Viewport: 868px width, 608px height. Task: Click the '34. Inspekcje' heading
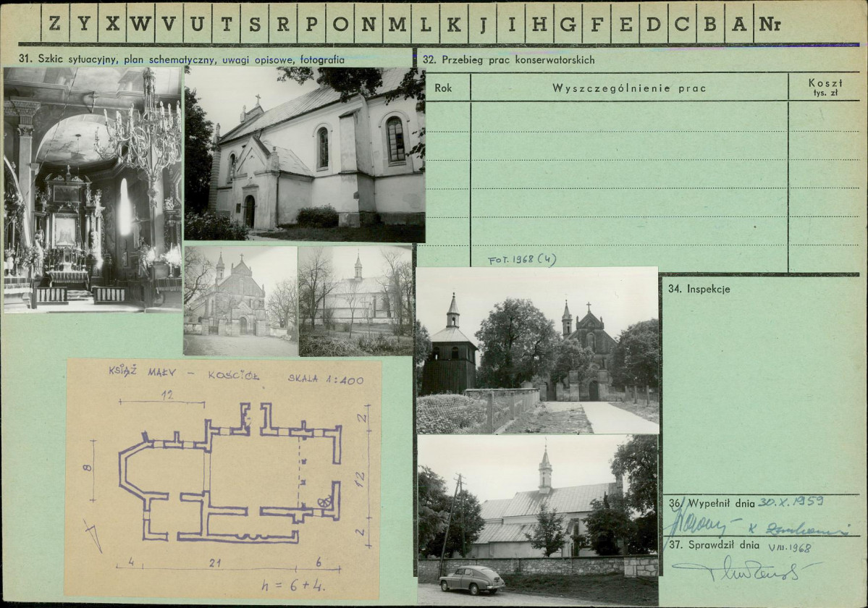(x=699, y=289)
